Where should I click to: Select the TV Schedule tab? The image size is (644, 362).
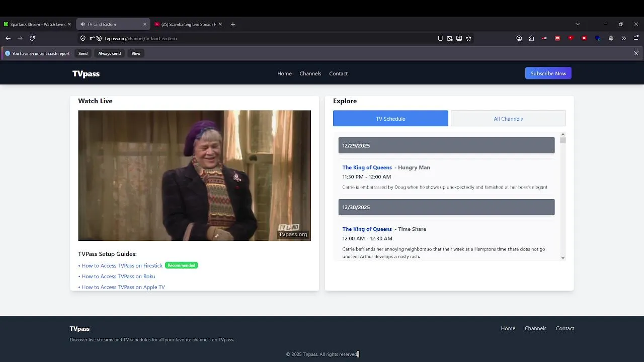390,119
